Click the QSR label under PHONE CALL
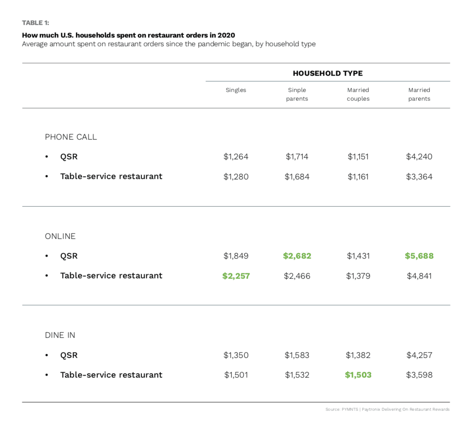The width and height of the screenshot is (476, 448). pos(69,157)
